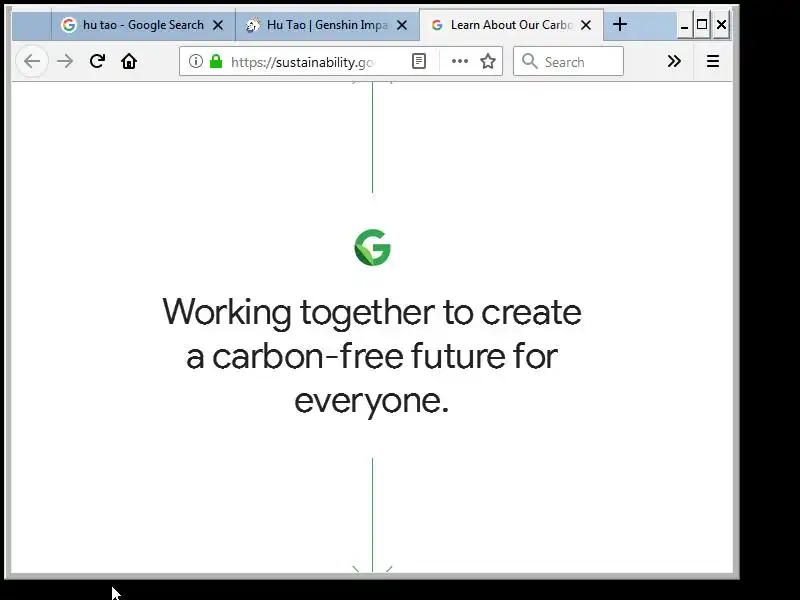
Task: Switch to the hu tao - Google Search tab
Action: click(143, 24)
